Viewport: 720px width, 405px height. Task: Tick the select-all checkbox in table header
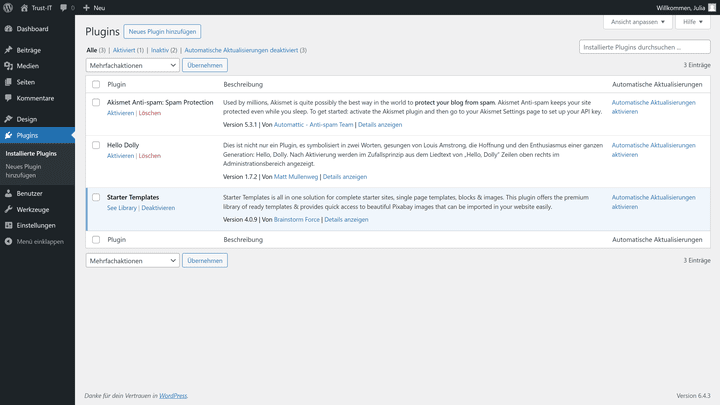pyautogui.click(x=96, y=84)
